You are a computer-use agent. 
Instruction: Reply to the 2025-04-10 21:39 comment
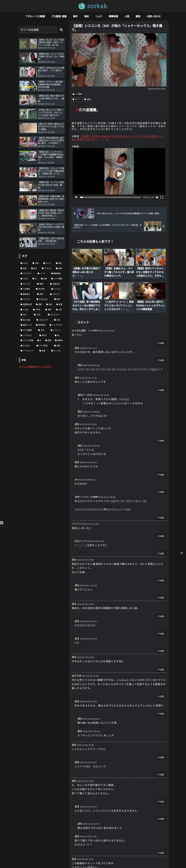[x=161, y=598]
